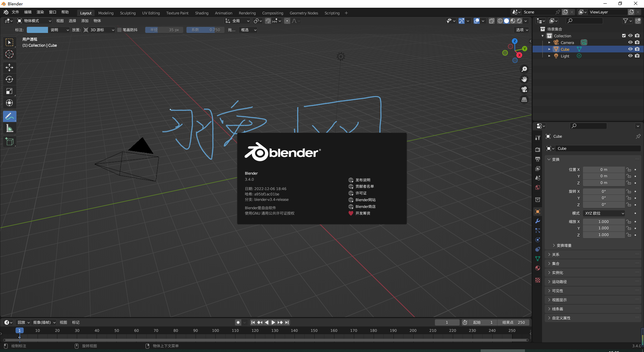Screen dimensions: 644x352
Task: Open the 渲染 menu in the top bar
Action: pos(40,12)
